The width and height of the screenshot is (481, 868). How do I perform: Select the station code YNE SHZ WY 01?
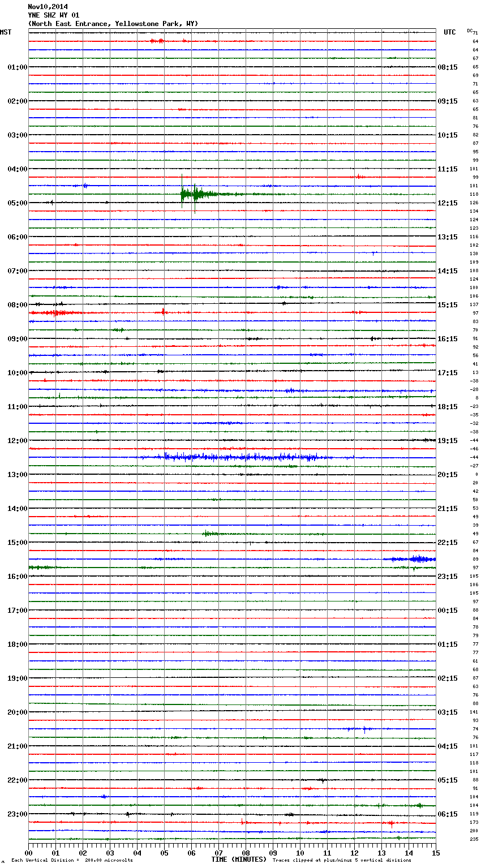point(54,15)
